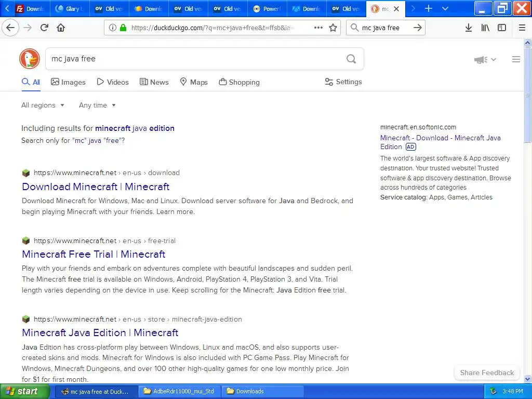Open Minecraft Java Edition result
532x399 pixels.
[100, 332]
